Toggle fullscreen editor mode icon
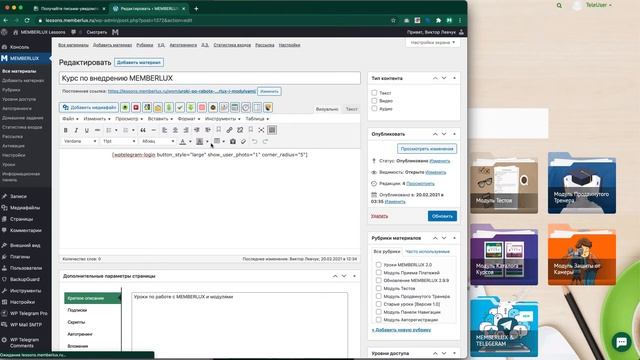This screenshot has width=640, height=360. pos(261,130)
